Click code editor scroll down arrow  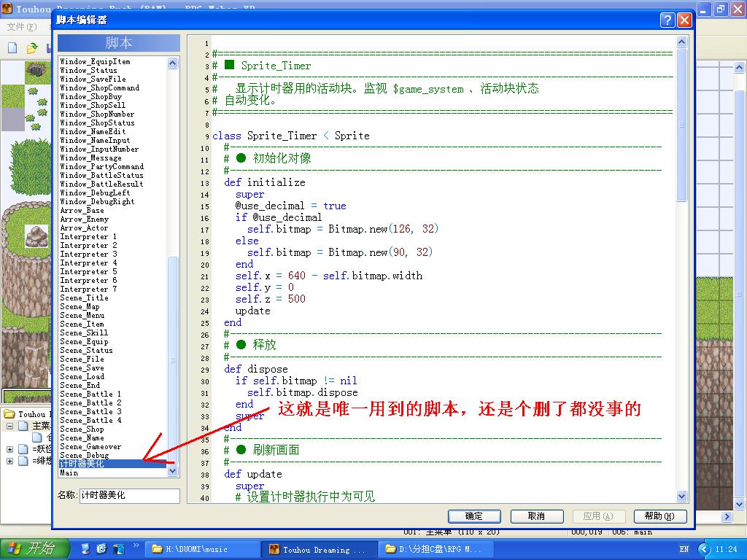(x=682, y=496)
